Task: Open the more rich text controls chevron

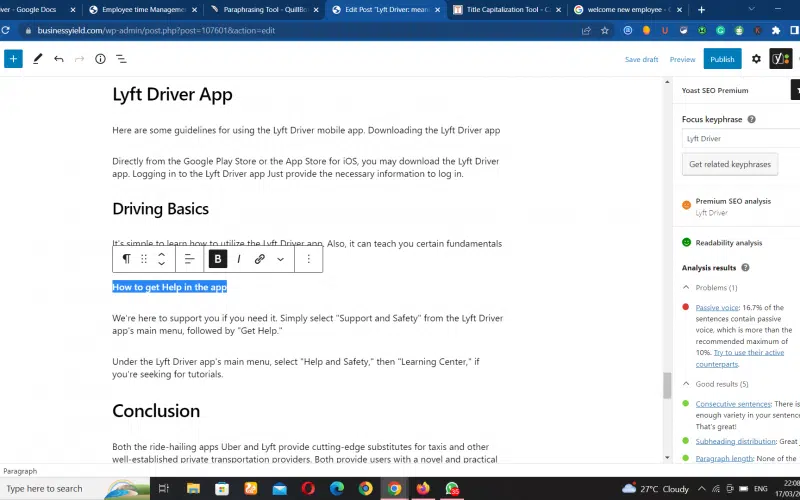Action: click(x=280, y=259)
